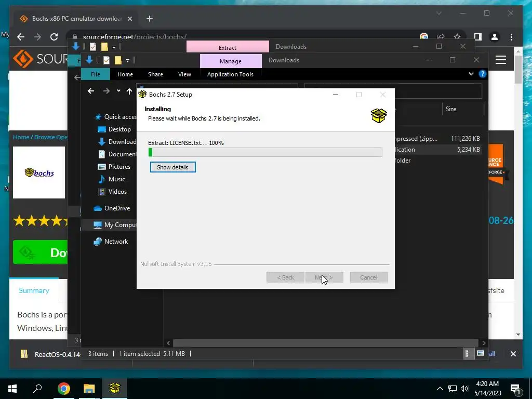Viewport: 532px width, 399px height.
Task: Click the green Download button on SourceForge
Action: point(41,252)
